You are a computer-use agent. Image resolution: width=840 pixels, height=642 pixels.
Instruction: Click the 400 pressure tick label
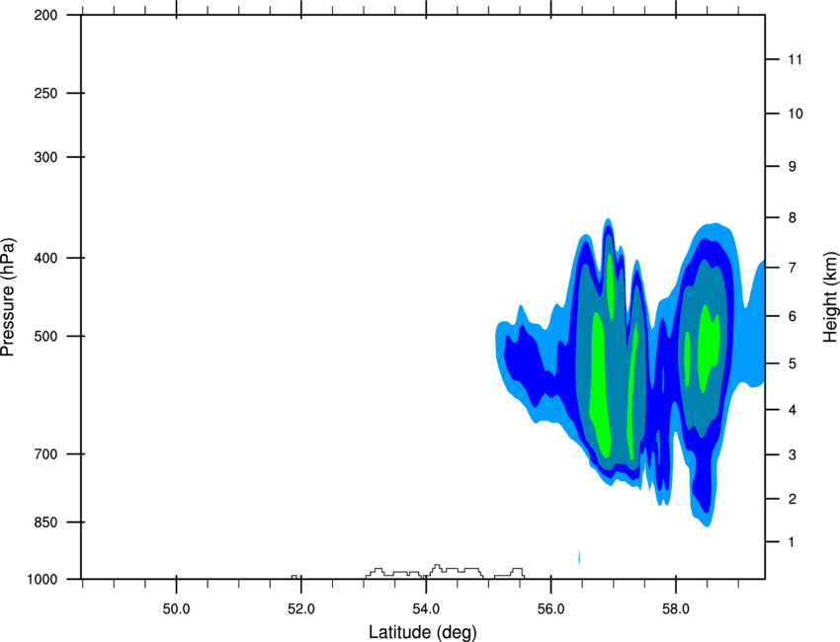(x=45, y=258)
